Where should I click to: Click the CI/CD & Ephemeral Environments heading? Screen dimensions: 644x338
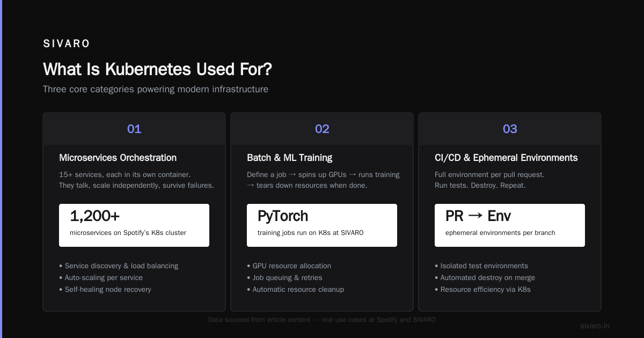click(506, 158)
